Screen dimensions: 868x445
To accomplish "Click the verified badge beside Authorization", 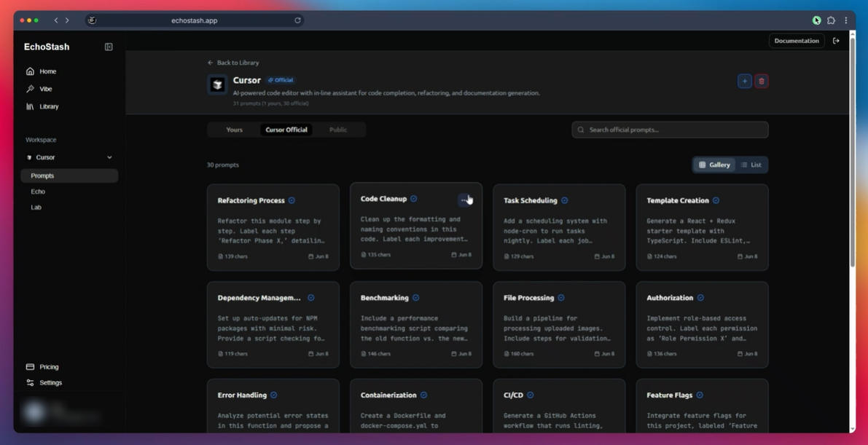I will pyautogui.click(x=700, y=298).
